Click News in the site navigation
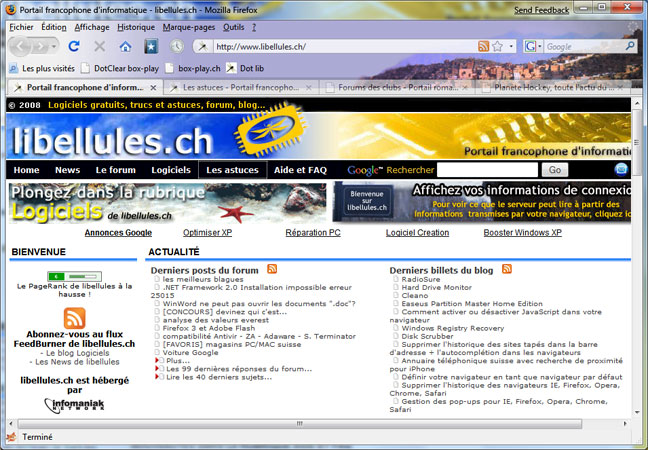The image size is (648, 450). pyautogui.click(x=67, y=170)
